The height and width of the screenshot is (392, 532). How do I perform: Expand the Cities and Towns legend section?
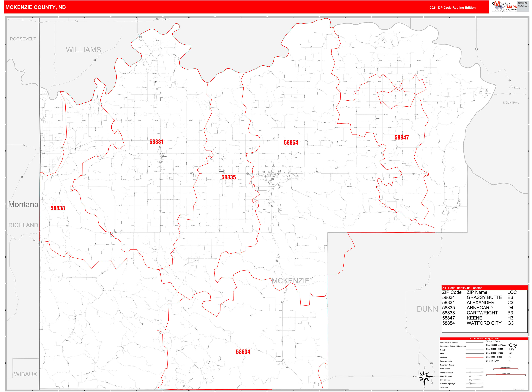coord(493,341)
